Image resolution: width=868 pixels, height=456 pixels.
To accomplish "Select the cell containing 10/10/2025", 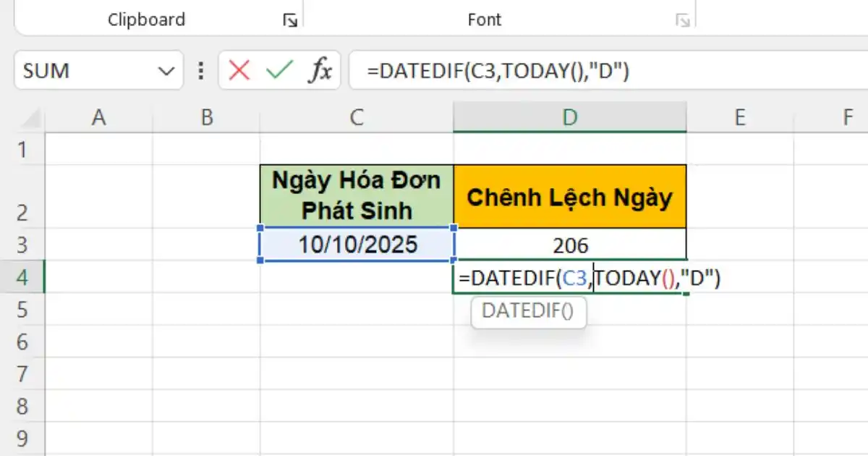I will tap(357, 245).
